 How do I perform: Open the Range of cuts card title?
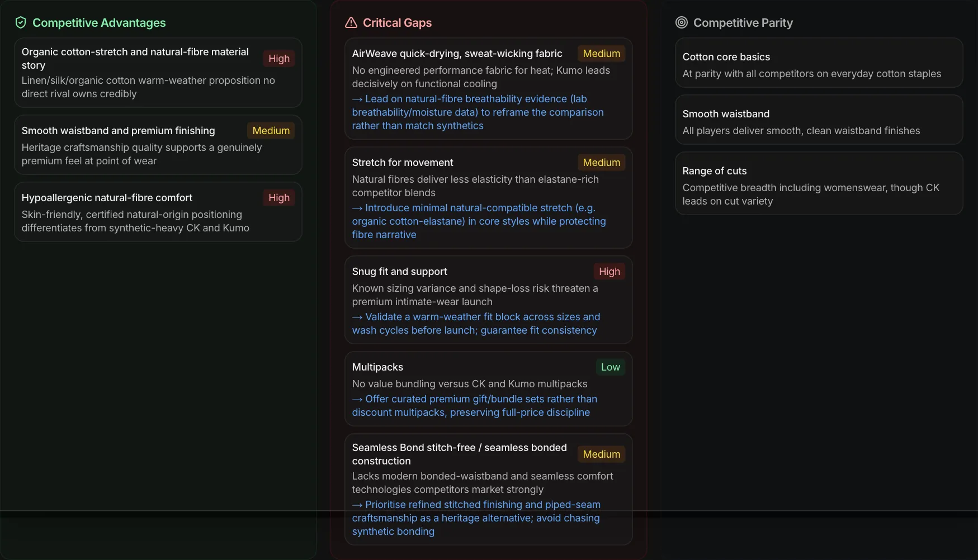click(715, 171)
